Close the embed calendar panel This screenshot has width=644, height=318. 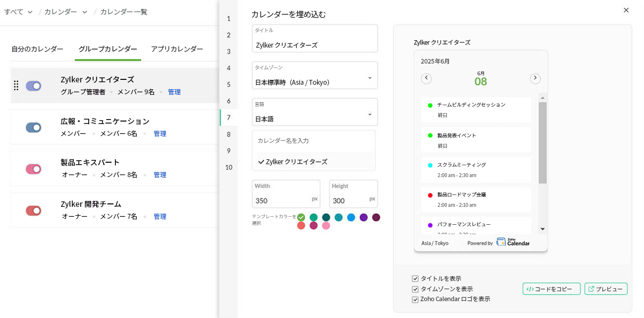point(626,10)
